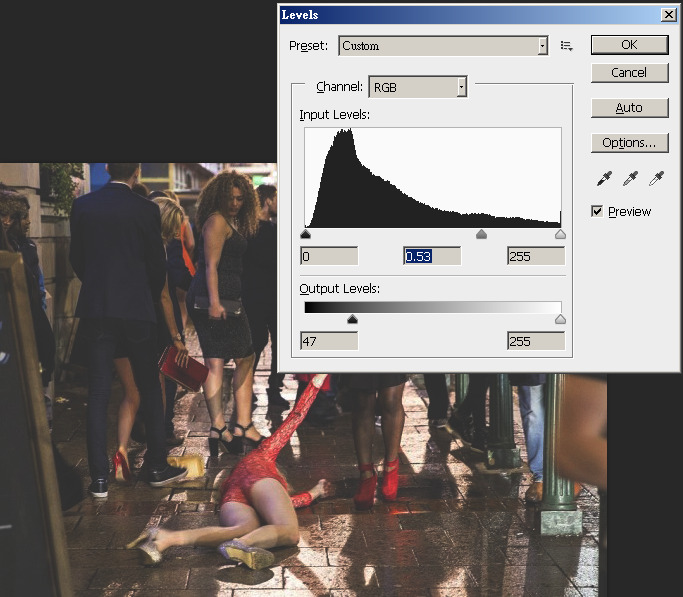The height and width of the screenshot is (597, 683).
Task: Click the histogram display
Action: tap(433, 178)
